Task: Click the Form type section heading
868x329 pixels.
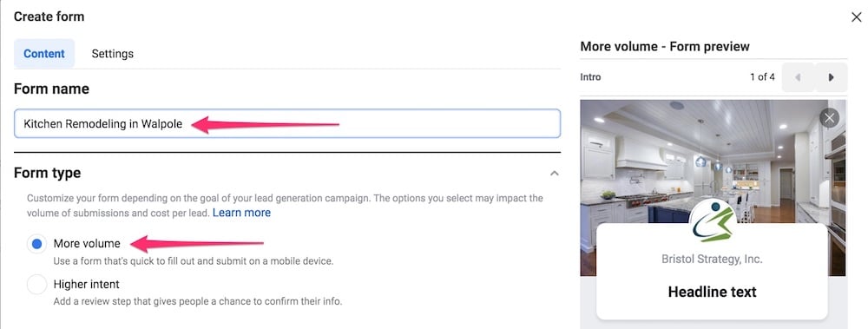Action: (47, 174)
